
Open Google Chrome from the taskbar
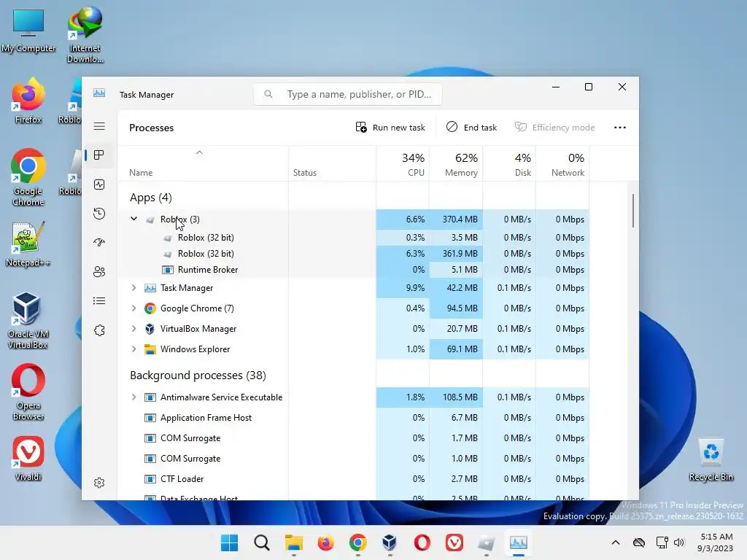(357, 542)
